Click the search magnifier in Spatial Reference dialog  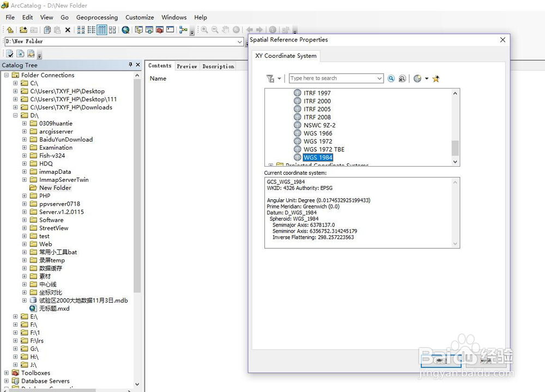click(x=391, y=78)
